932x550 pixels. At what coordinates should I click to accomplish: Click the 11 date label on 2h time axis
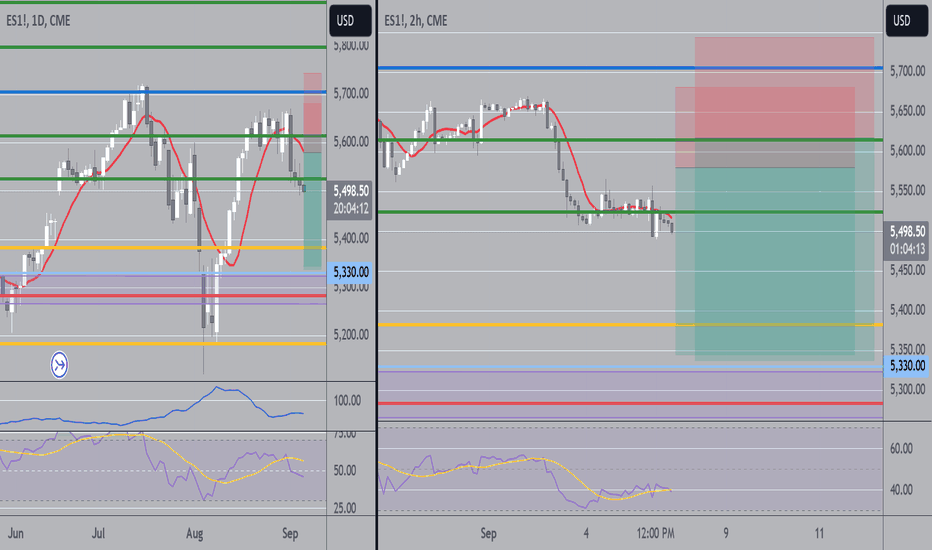[x=819, y=533]
